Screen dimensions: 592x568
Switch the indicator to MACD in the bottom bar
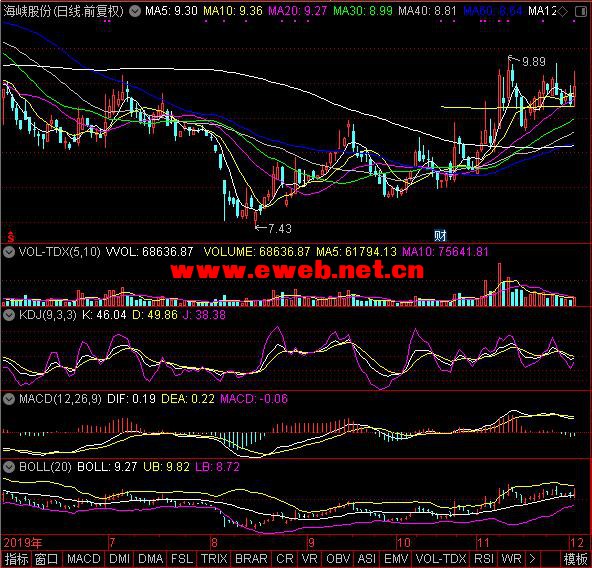pos(84,559)
